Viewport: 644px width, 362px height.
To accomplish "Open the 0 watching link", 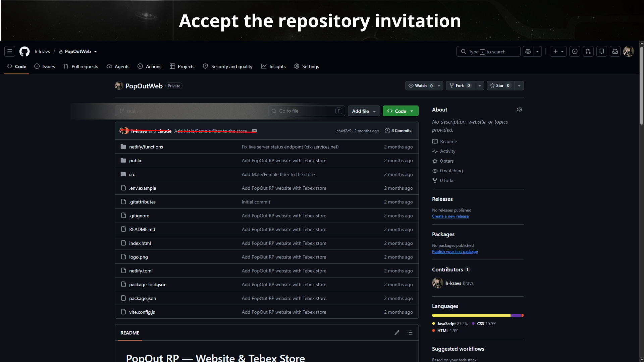I will point(447,171).
